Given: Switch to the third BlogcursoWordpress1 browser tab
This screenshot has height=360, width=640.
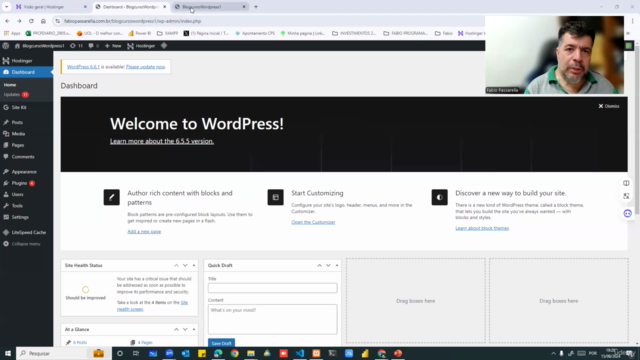Looking at the screenshot, I should click(211, 7).
